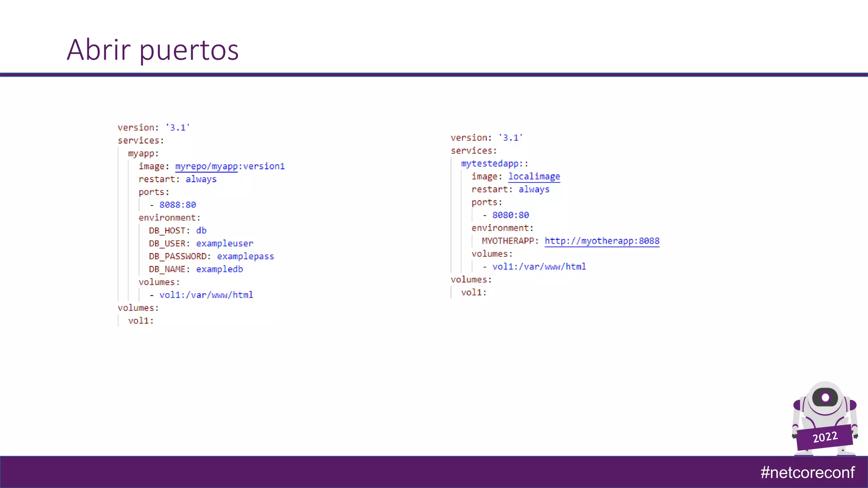Click version '3.1' in right code block

click(487, 138)
